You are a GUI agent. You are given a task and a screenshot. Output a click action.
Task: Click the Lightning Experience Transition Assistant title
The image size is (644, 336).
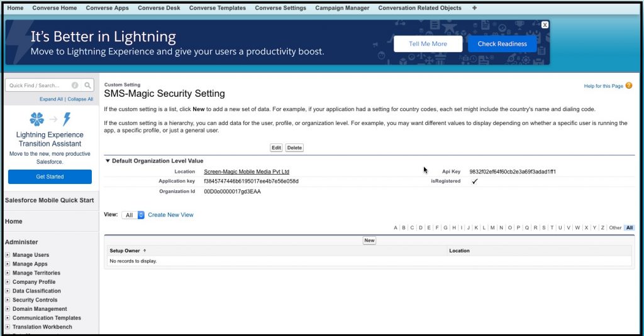tap(50, 139)
